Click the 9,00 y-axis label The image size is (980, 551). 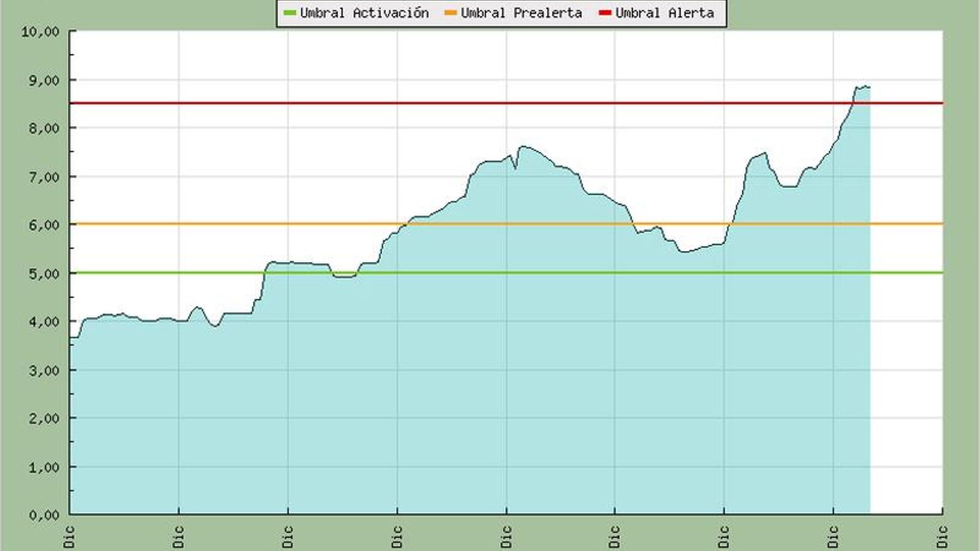pyautogui.click(x=43, y=80)
